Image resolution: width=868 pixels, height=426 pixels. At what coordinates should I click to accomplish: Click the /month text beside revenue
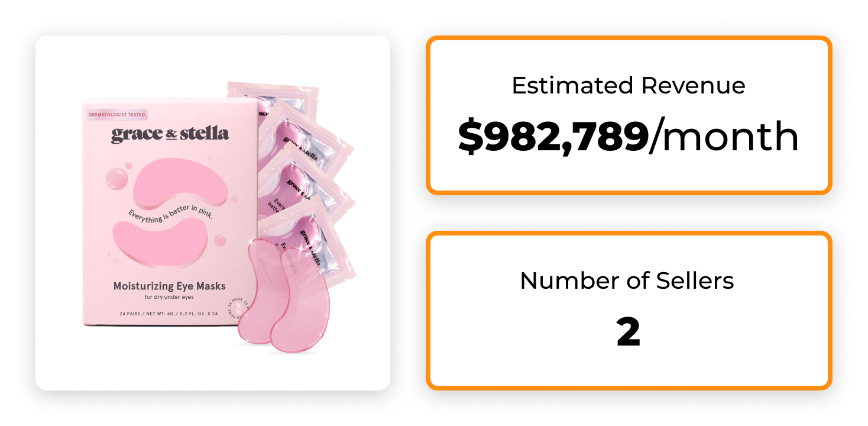724,136
